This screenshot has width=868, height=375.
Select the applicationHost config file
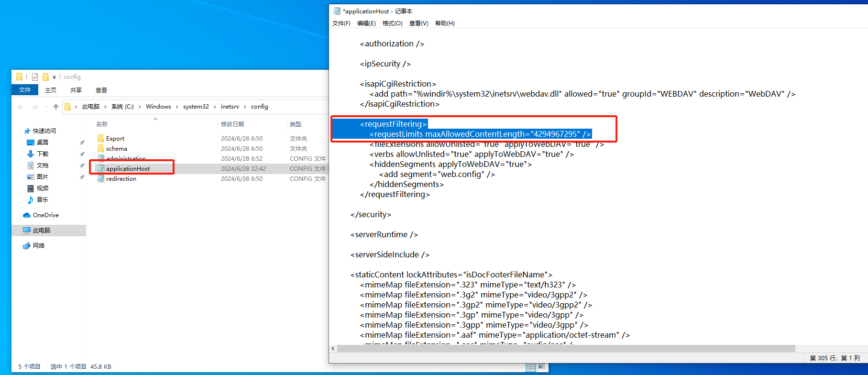point(128,168)
